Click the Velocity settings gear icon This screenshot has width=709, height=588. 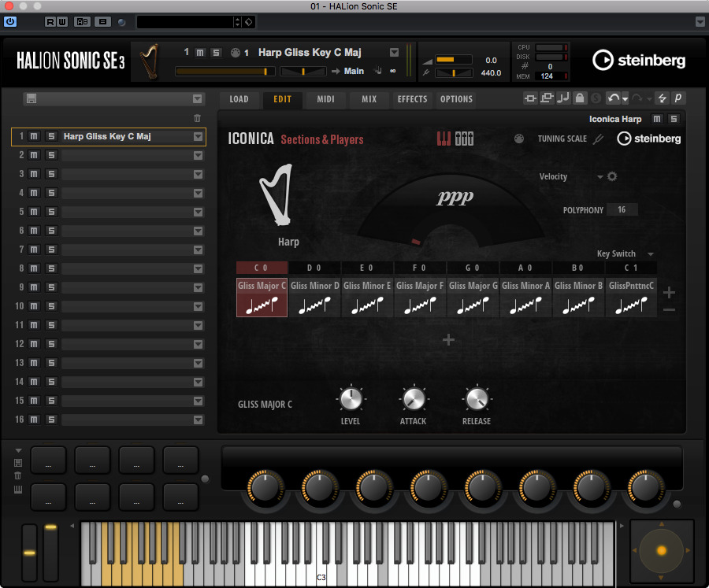(612, 176)
